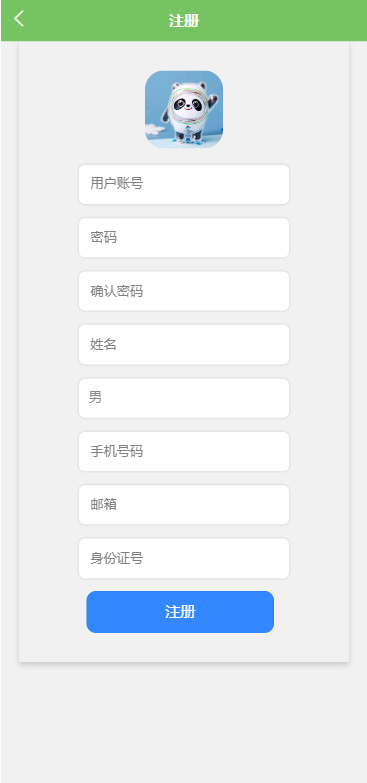Tap the panda mascot avatar image

184,109
